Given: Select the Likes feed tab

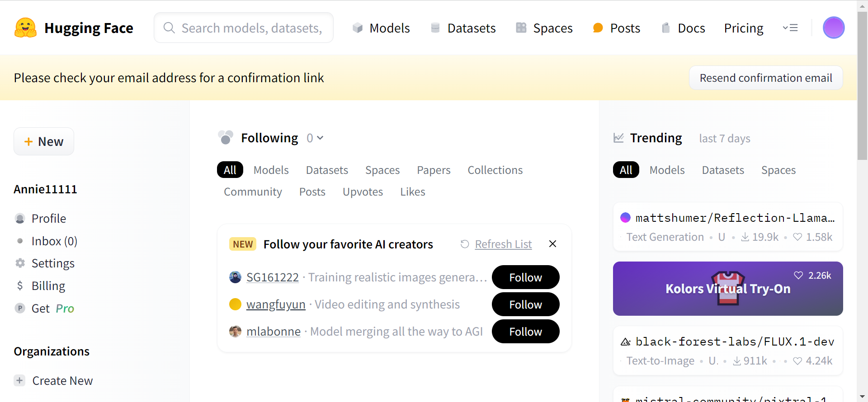Looking at the screenshot, I should pos(412,192).
